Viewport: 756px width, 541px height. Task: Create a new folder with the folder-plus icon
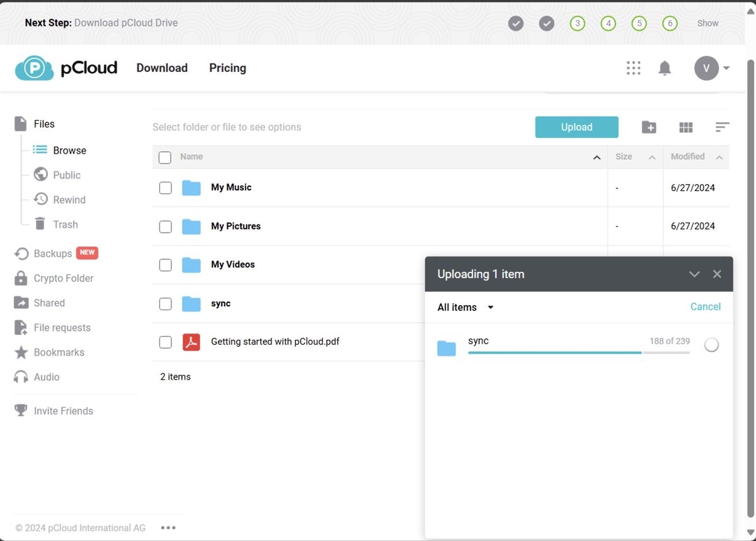pyautogui.click(x=649, y=127)
